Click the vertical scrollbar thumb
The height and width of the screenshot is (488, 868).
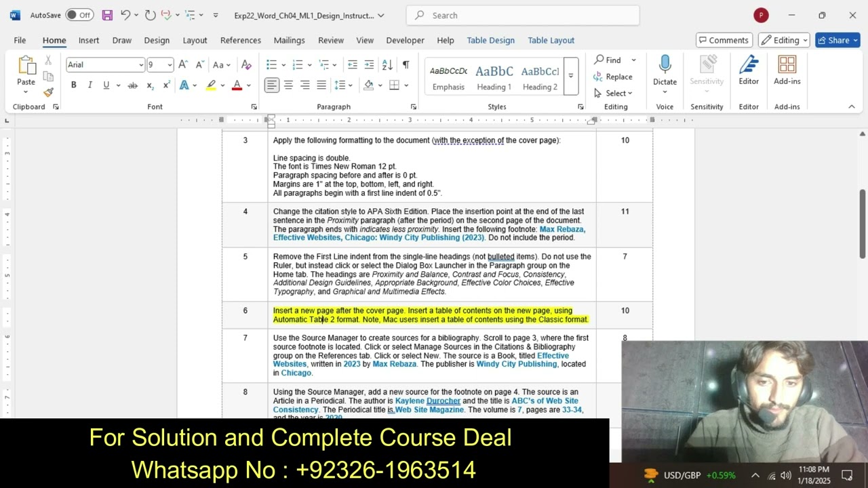pos(863,224)
